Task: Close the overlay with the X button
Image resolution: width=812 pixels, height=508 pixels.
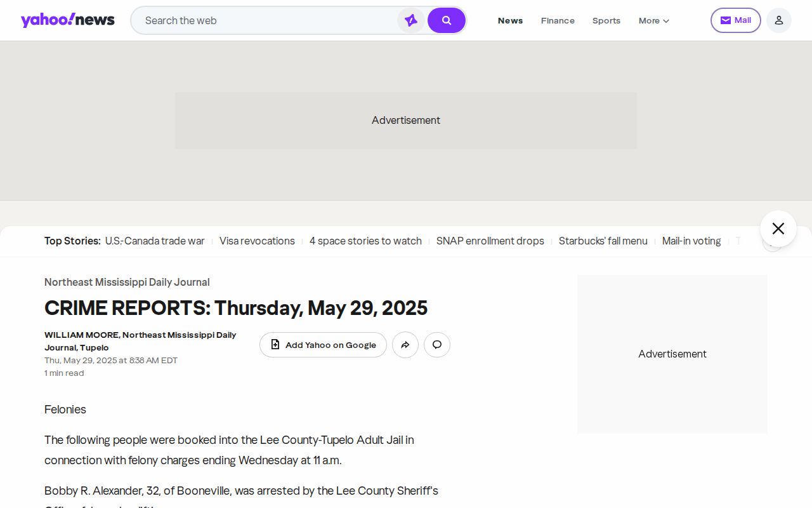Action: [778, 229]
